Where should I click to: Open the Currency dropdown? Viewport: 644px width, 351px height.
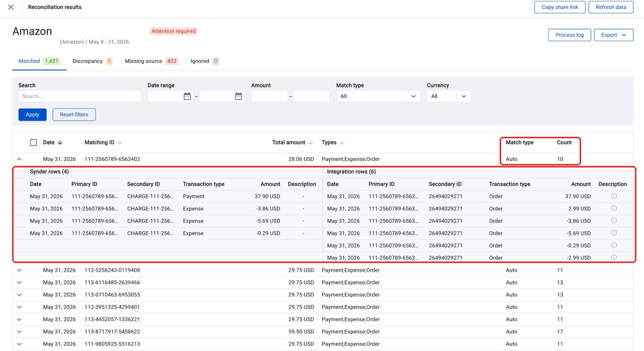[x=449, y=96]
